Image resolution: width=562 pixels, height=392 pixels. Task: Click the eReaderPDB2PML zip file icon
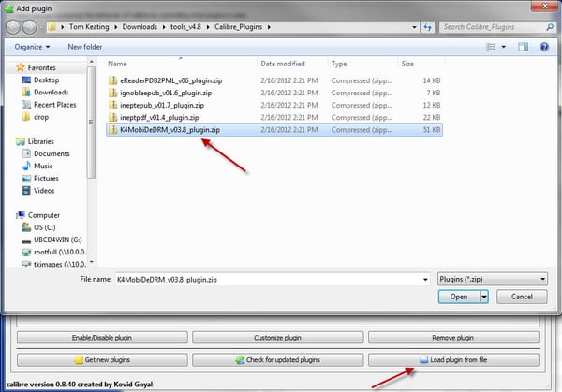[113, 81]
